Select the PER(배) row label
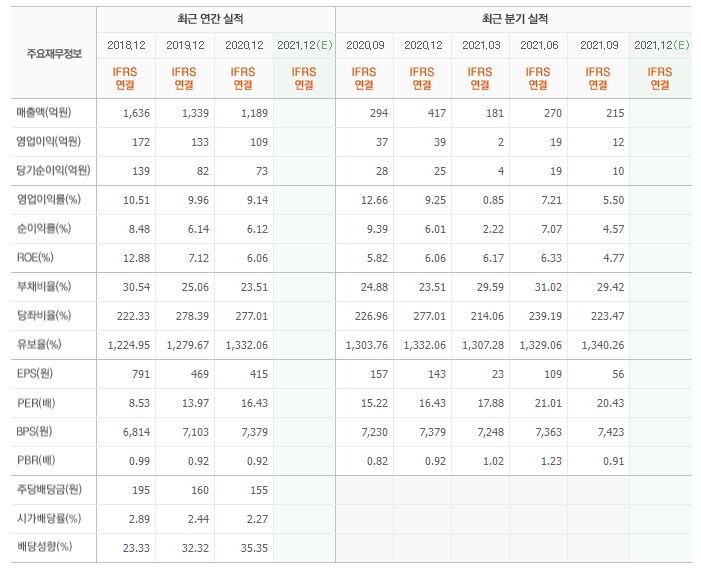The width and height of the screenshot is (701, 570). (x=36, y=403)
